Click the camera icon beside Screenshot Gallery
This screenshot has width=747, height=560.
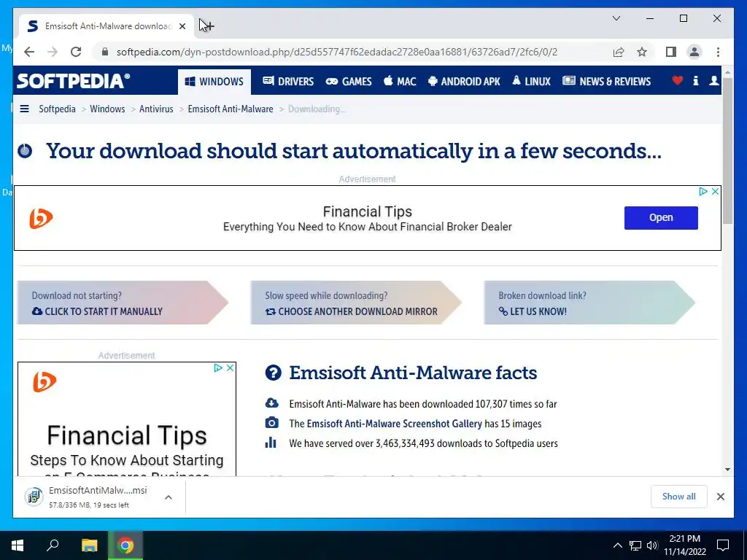[x=271, y=422]
